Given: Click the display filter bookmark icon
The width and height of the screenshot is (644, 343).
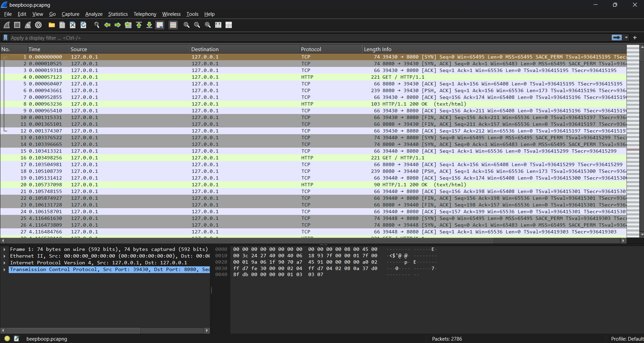Looking at the screenshot, I should [x=5, y=38].
